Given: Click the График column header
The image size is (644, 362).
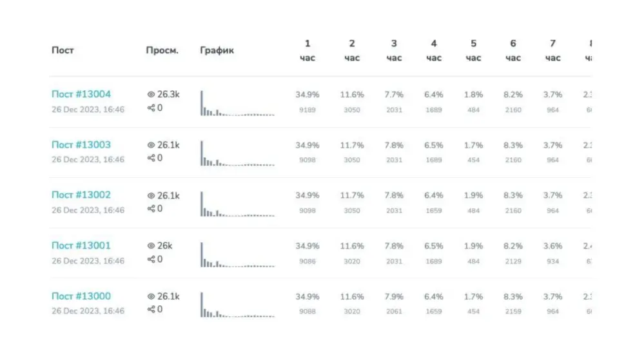Looking at the screenshot, I should tap(217, 51).
